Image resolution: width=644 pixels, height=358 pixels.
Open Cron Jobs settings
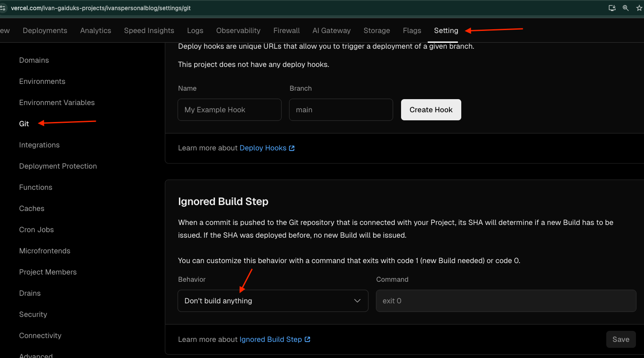coord(36,229)
